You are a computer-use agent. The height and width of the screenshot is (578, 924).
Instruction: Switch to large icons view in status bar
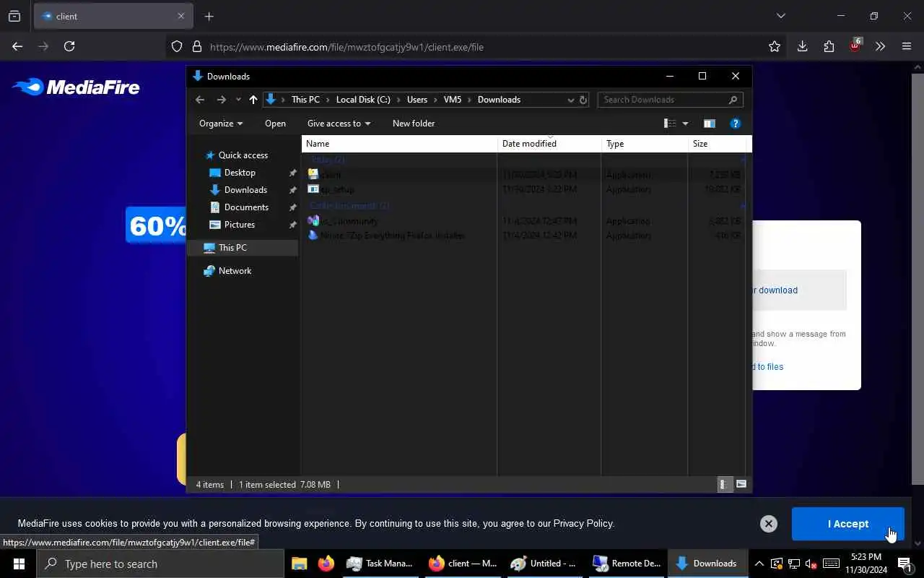coord(741,485)
